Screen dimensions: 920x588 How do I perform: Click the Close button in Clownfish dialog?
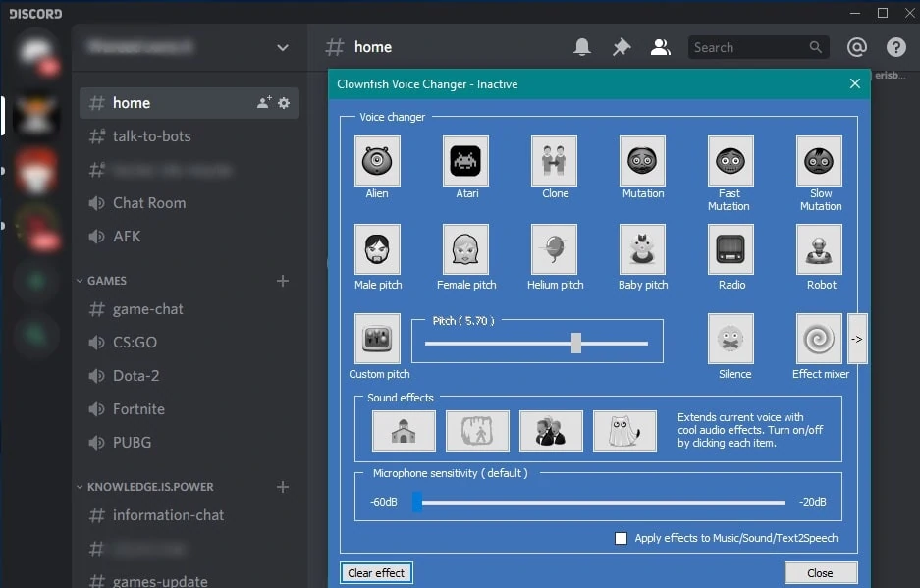click(820, 572)
